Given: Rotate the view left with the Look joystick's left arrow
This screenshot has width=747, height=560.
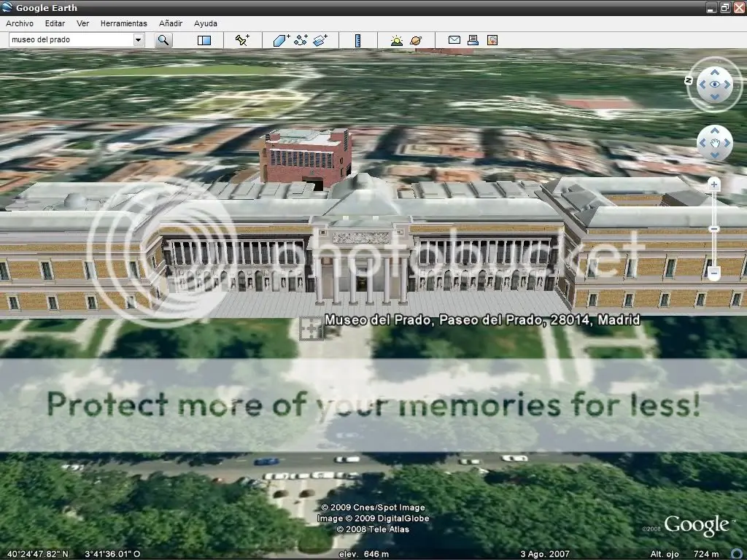Looking at the screenshot, I should [x=703, y=85].
